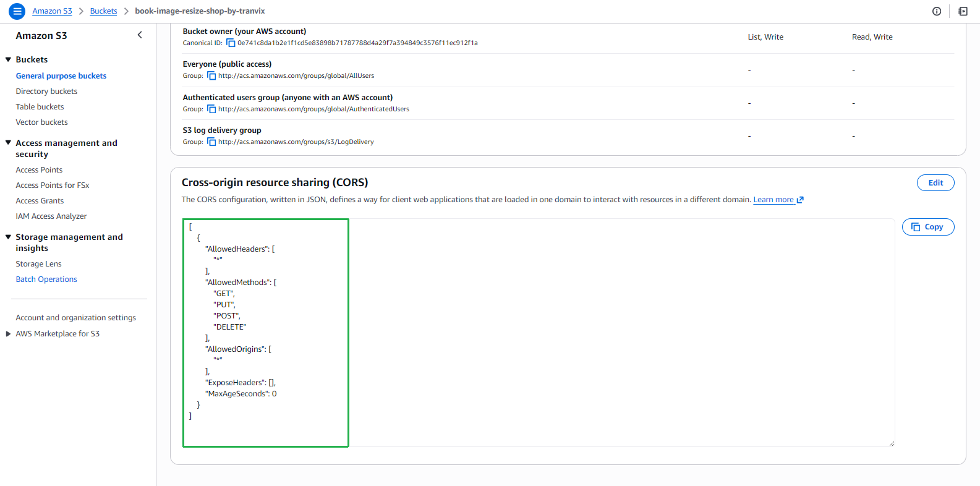The height and width of the screenshot is (486, 980).
Task: Open Directory buckets
Action: point(46,92)
